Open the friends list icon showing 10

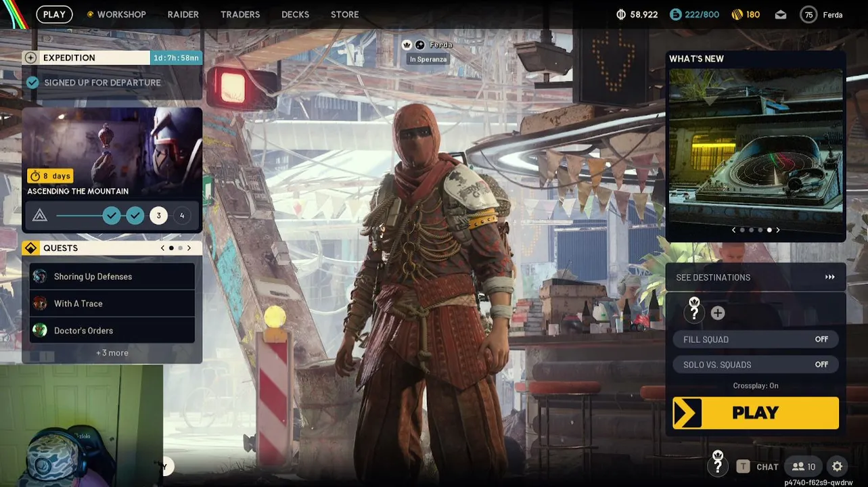coord(804,466)
